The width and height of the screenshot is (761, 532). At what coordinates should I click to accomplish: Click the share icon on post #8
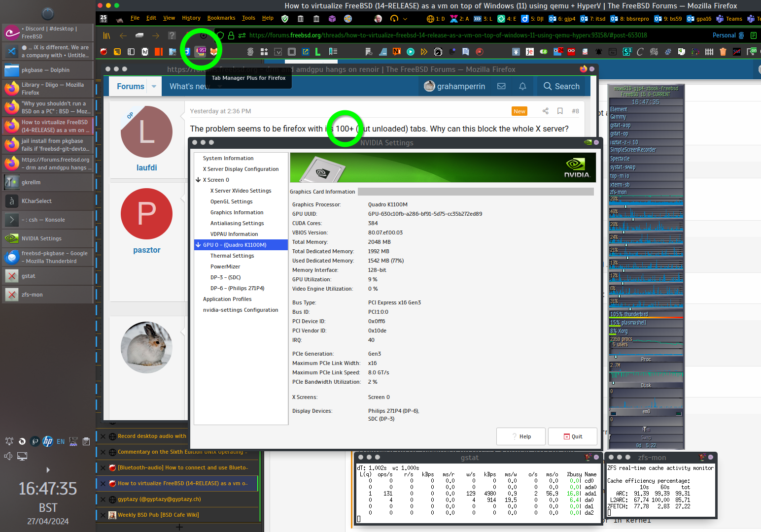coord(545,111)
